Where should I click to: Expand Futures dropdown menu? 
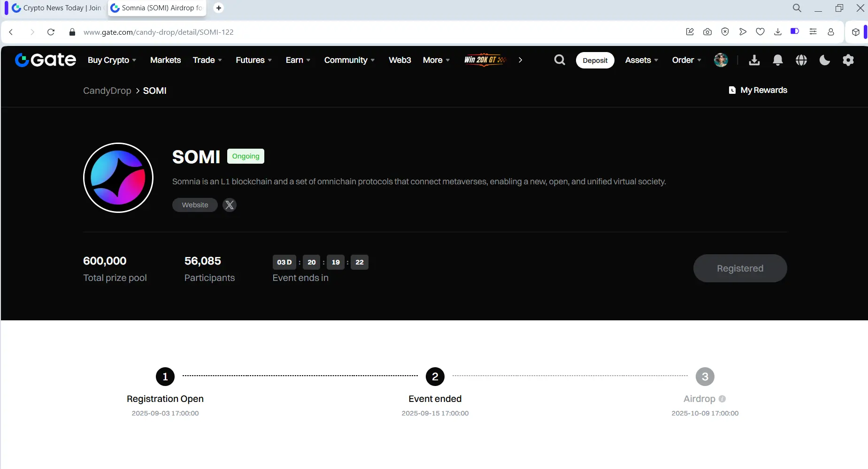[x=254, y=60]
